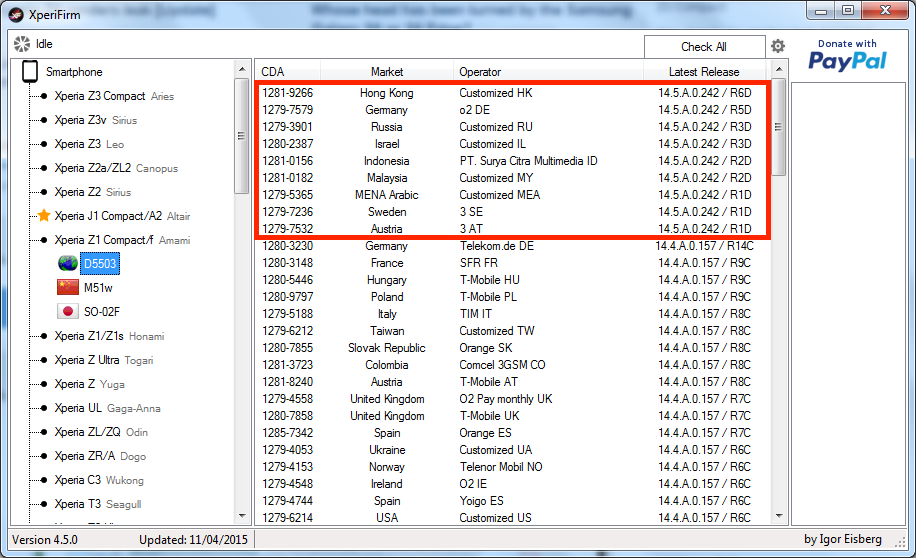Select the Taiwan Customized TW row
The height and width of the screenshot is (558, 916).
tap(513, 331)
